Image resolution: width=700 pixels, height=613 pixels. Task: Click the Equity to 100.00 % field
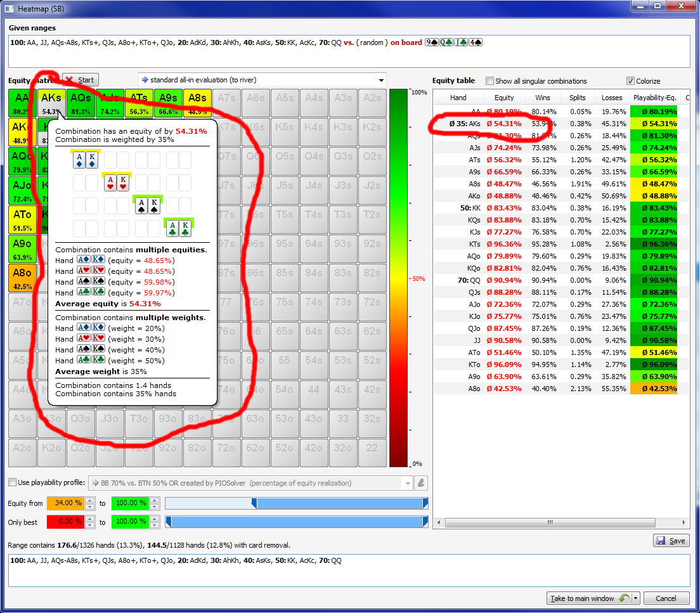point(130,503)
